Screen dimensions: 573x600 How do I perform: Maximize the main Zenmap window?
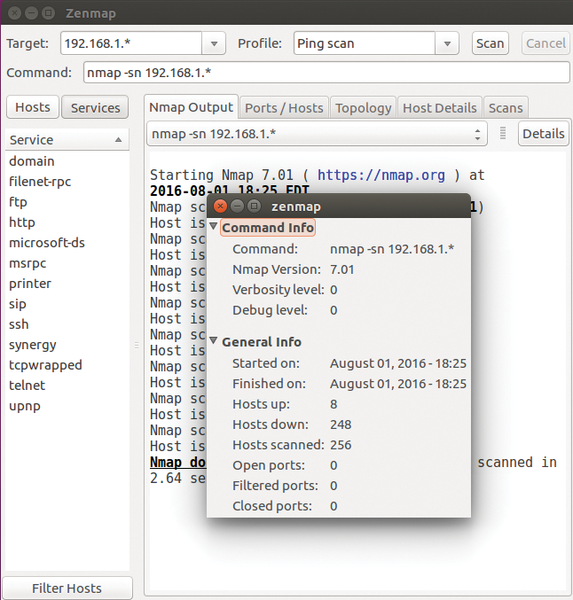48,13
